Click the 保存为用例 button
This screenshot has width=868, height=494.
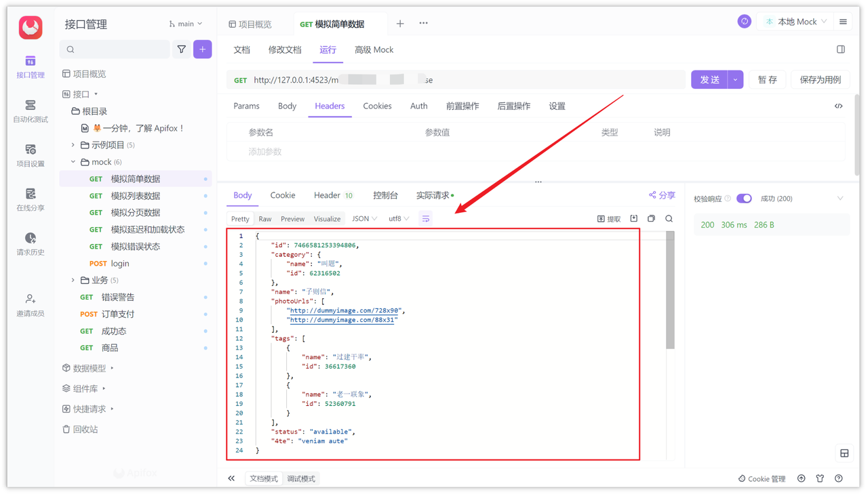[820, 79]
